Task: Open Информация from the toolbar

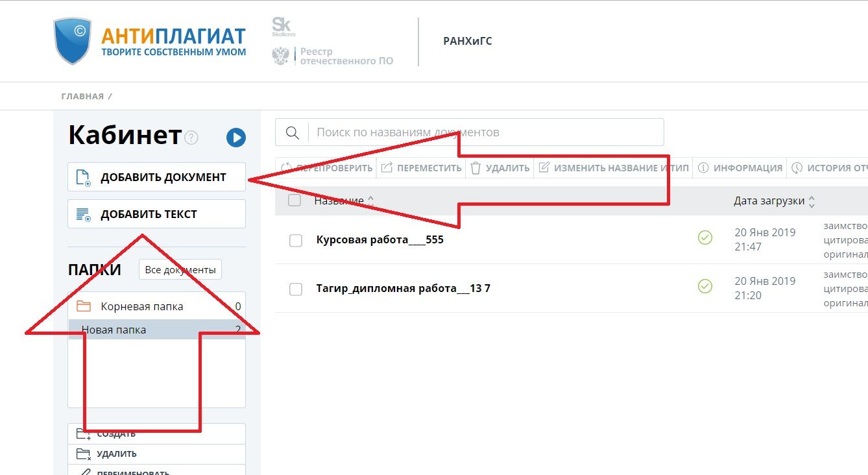Action: pyautogui.click(x=740, y=168)
